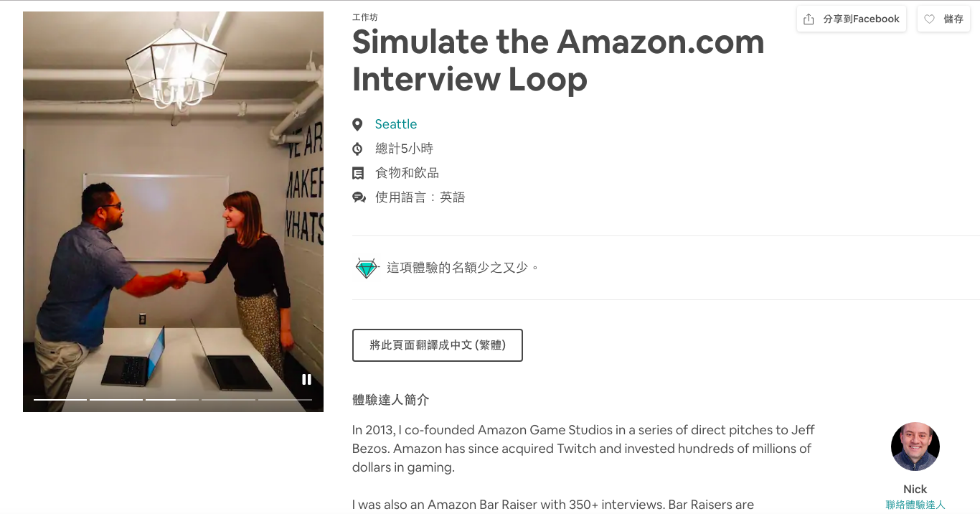Click the share icon beside 分享到Facebook
This screenshot has width=980, height=514.
(x=809, y=19)
